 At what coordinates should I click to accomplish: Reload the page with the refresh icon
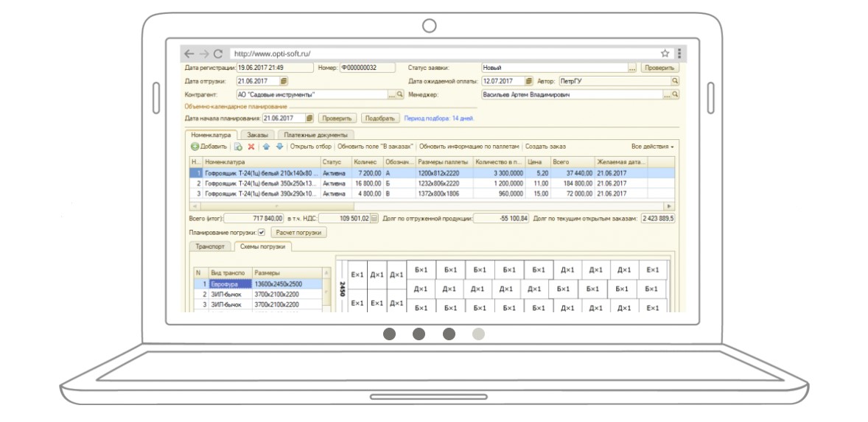218,54
